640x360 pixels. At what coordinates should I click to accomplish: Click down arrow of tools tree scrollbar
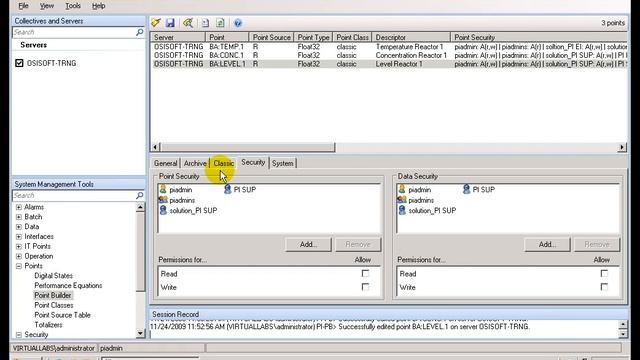tap(140, 333)
